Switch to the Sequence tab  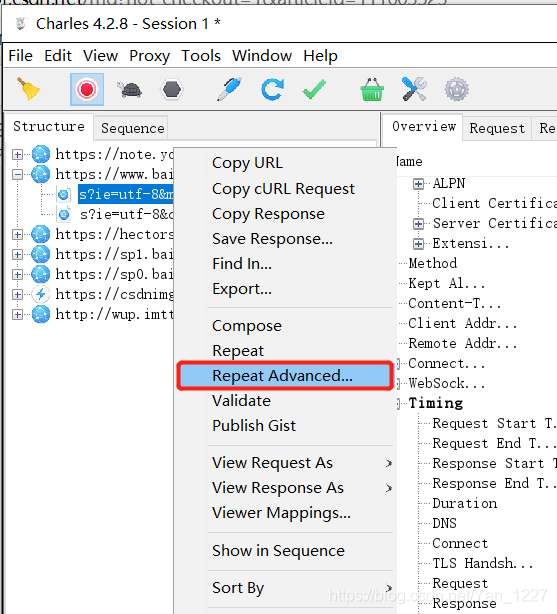pyautogui.click(x=132, y=128)
